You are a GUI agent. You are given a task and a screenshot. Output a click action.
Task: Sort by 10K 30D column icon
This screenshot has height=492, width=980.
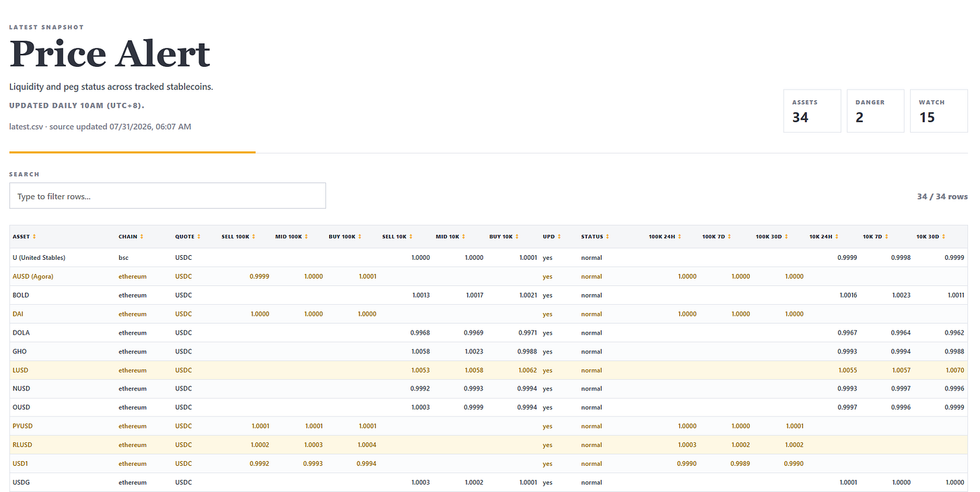click(x=945, y=237)
